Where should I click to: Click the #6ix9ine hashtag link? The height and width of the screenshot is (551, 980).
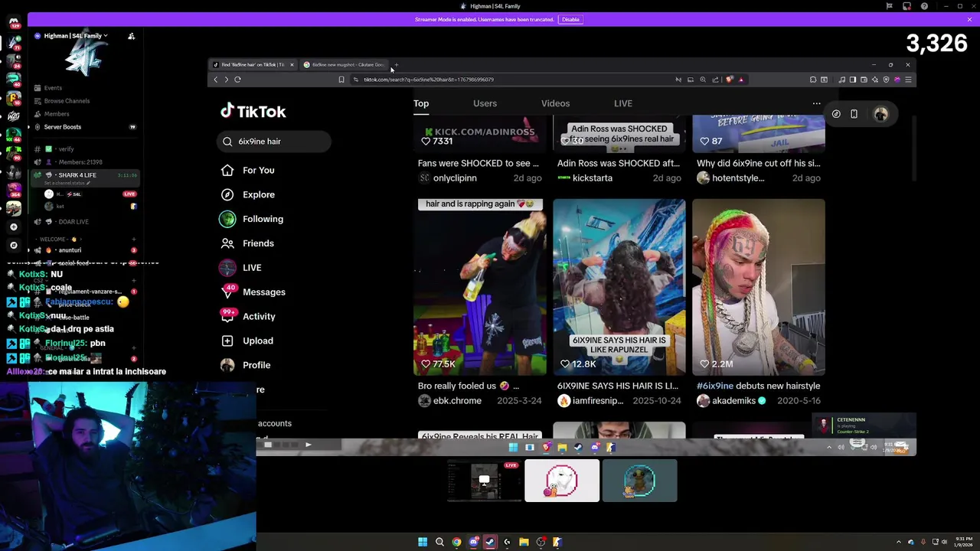(715, 386)
